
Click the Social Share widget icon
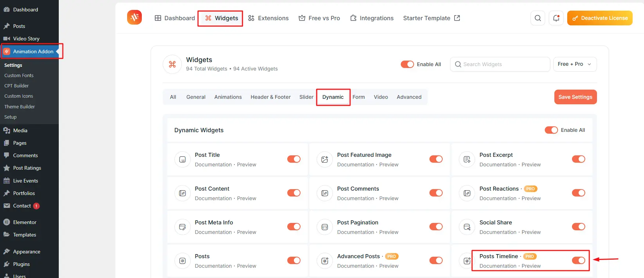click(x=467, y=227)
